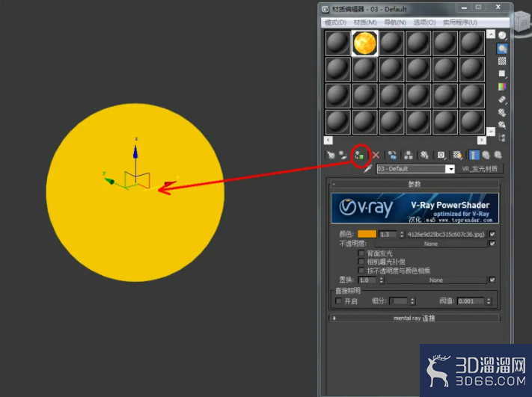Toggle the Backlight icon
Screen dimensions: 532x397
502,49
